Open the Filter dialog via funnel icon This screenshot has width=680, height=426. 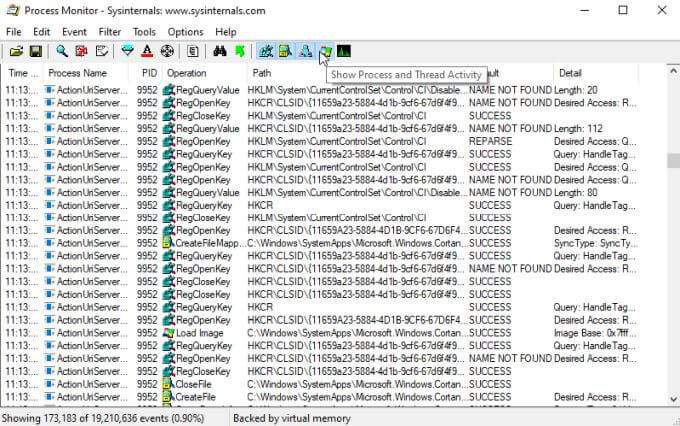[x=127, y=52]
